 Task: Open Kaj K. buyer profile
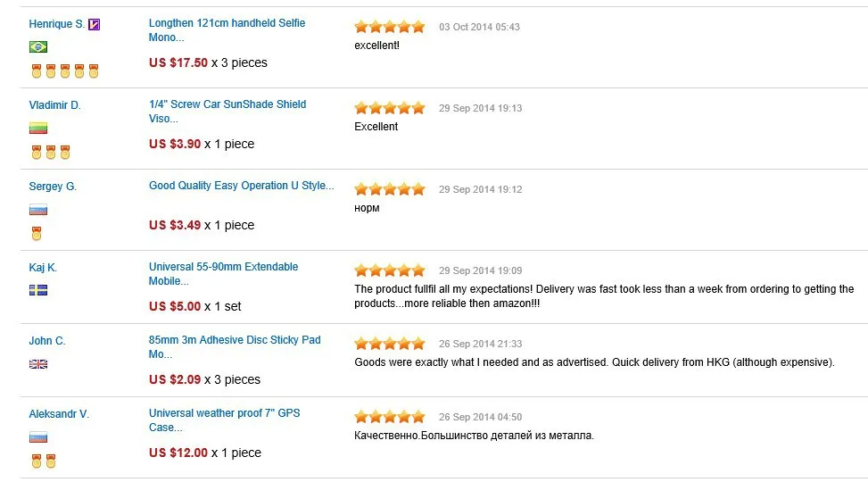(x=43, y=268)
